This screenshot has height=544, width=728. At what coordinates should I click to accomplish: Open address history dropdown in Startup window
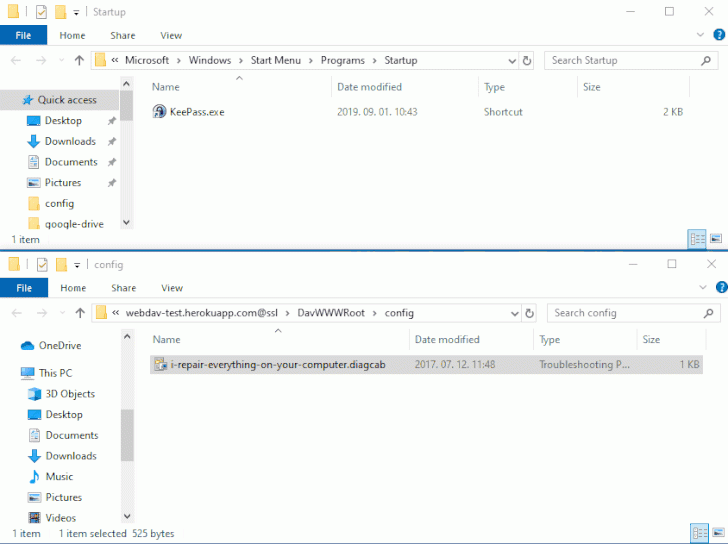point(512,61)
